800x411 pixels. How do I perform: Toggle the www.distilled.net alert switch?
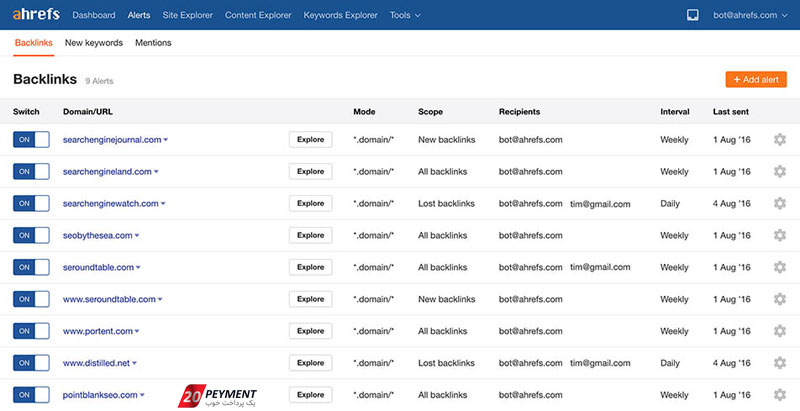(31, 363)
